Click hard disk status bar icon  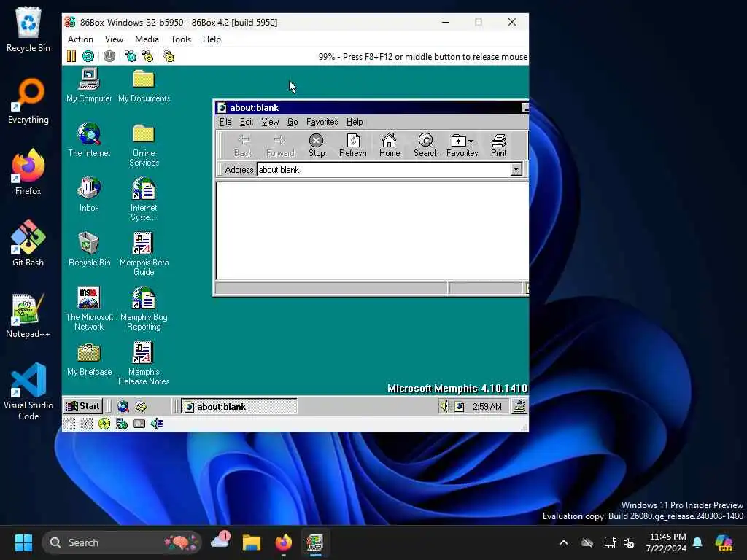pyautogui.click(x=139, y=424)
